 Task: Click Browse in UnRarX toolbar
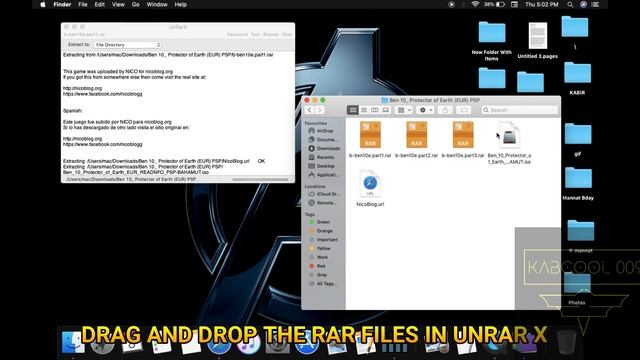[271, 35]
